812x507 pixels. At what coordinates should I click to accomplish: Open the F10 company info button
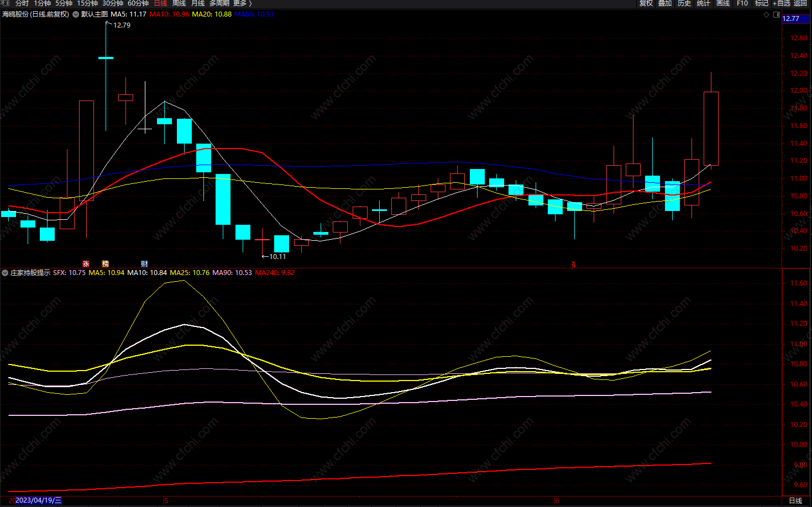(x=742, y=3)
